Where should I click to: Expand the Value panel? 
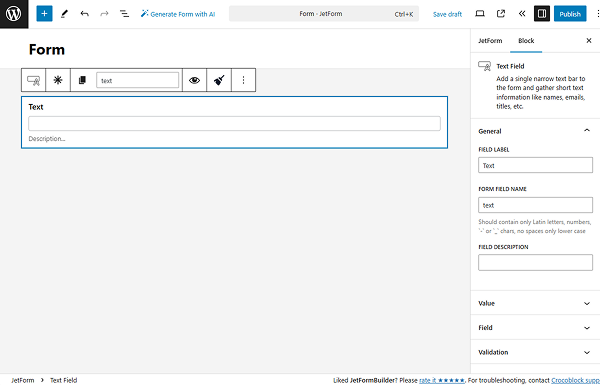[x=535, y=303]
